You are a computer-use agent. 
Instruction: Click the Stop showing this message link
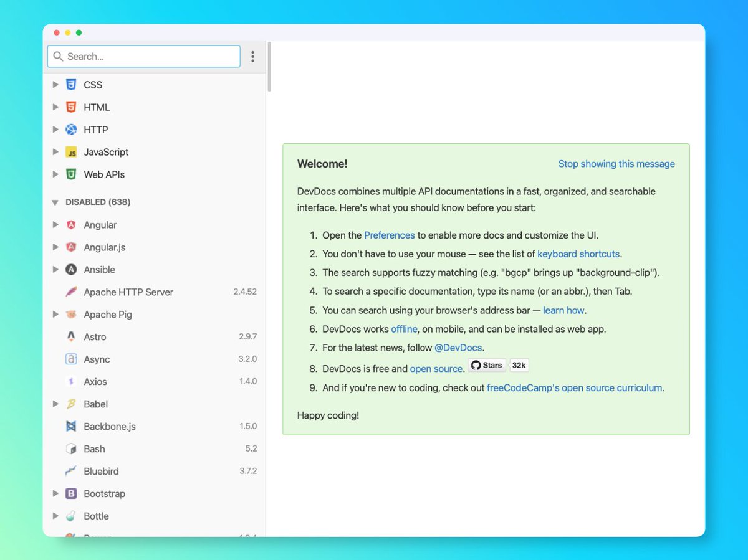[616, 164]
